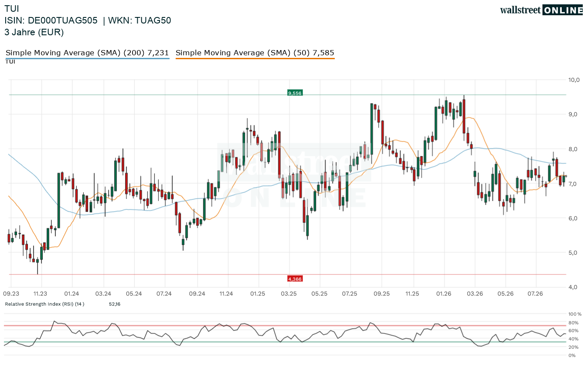588x367 pixels.
Task: Click the Relative Strength Index (RSI) (14) label
Action: [44, 304]
